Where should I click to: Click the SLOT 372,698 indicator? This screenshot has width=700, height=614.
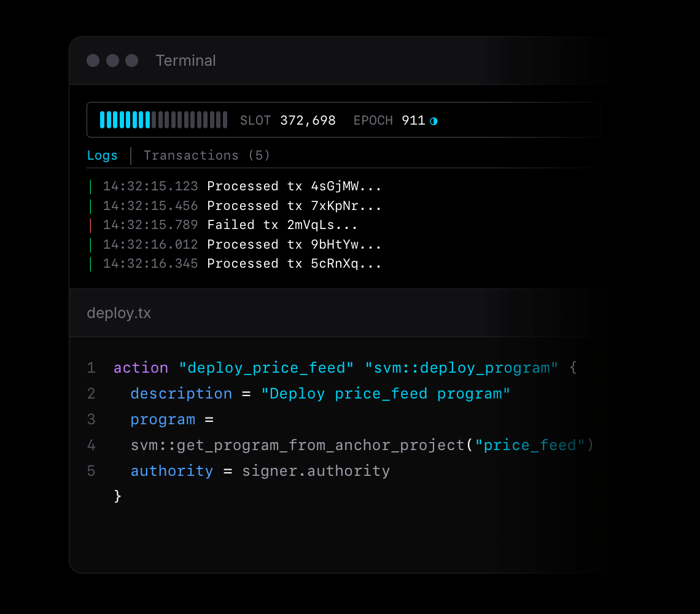tap(287, 120)
